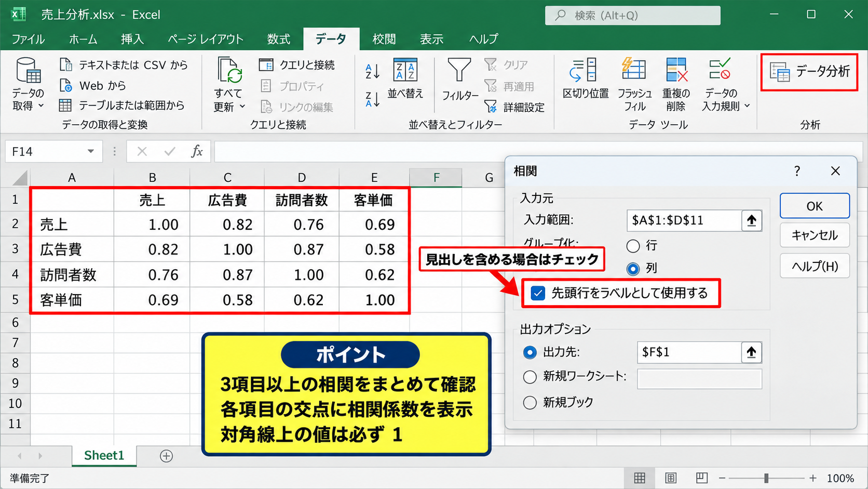Choose テーブルまたは範囲から option
This screenshot has height=489, width=868.
(122, 105)
